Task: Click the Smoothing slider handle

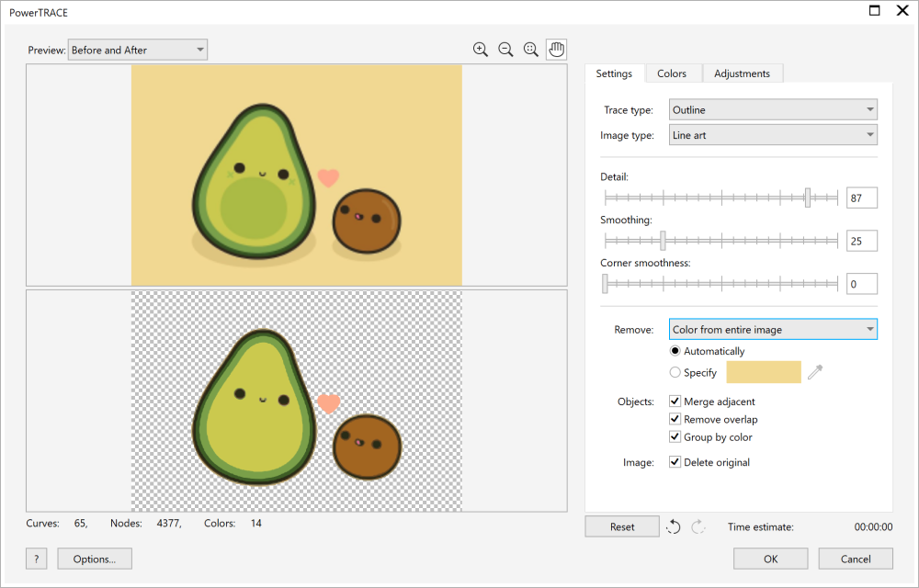Action: pos(663,240)
